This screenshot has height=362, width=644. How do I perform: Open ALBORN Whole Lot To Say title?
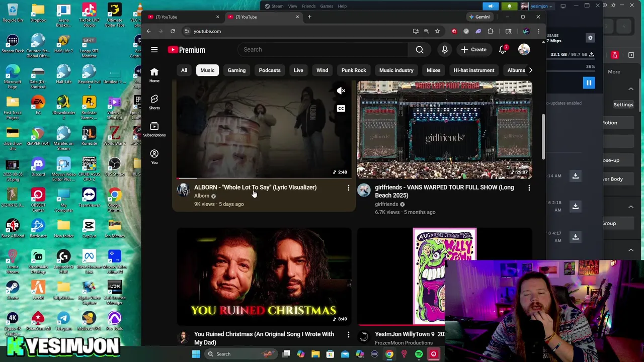point(256,188)
